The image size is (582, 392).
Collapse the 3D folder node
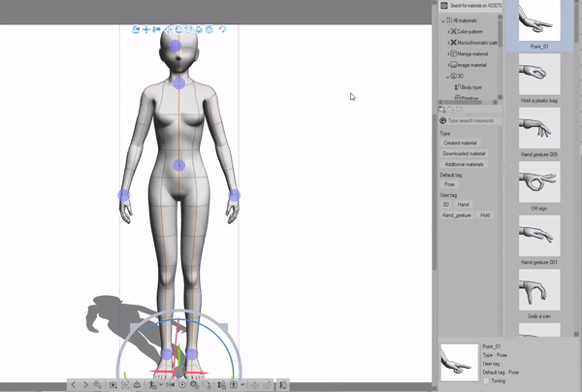tap(448, 77)
